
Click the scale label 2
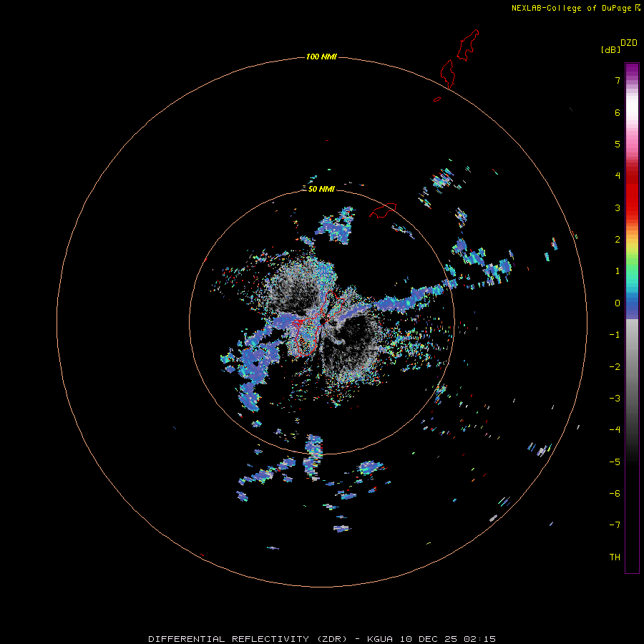(x=618, y=240)
